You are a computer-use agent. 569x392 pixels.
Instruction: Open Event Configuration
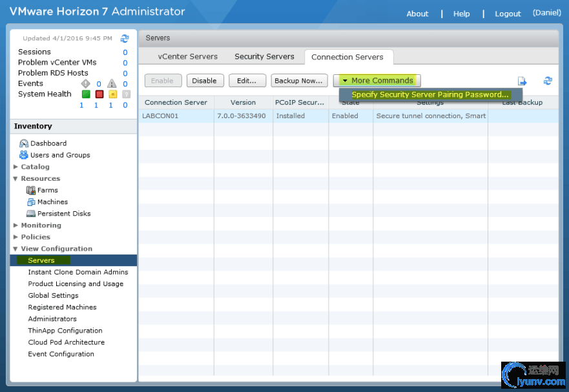tap(61, 354)
